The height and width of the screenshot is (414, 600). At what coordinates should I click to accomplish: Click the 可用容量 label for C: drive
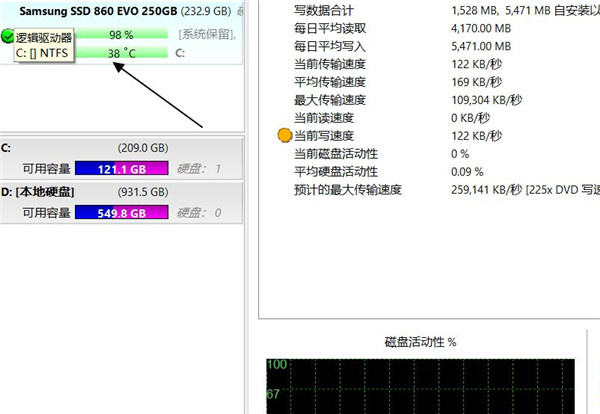[47, 168]
